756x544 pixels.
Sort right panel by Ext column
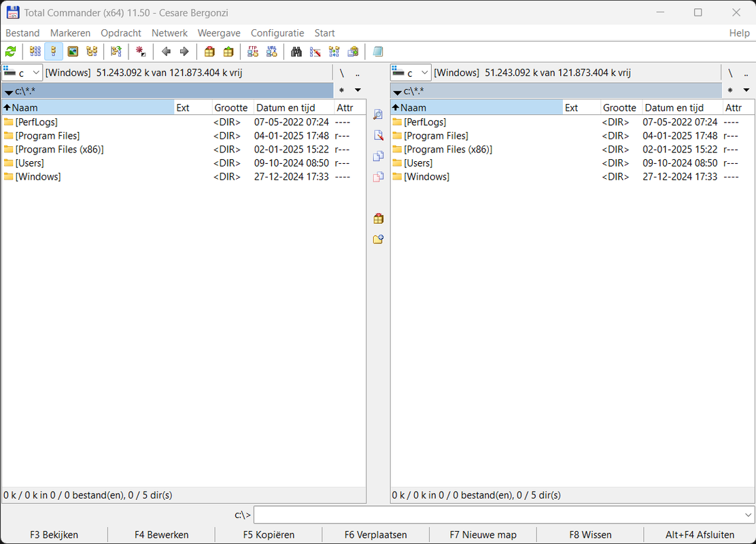point(582,107)
